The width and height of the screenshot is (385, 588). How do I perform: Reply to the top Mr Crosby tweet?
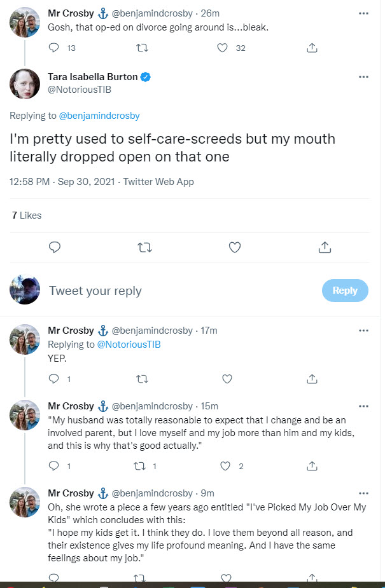coord(54,48)
